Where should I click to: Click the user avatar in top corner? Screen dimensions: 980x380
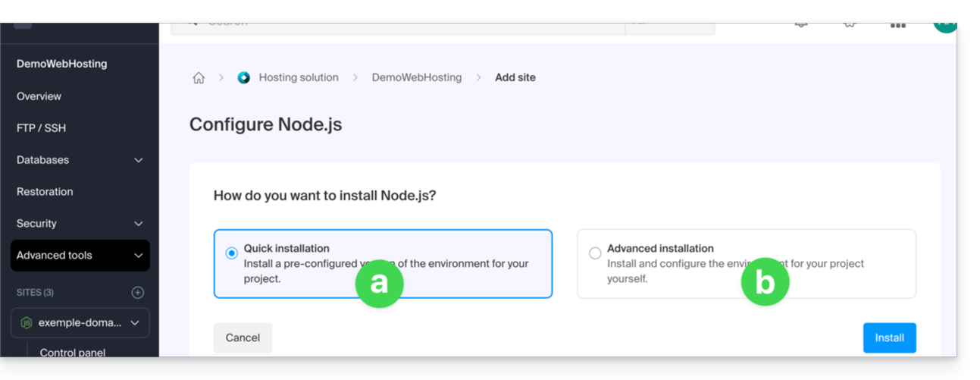[x=944, y=25]
